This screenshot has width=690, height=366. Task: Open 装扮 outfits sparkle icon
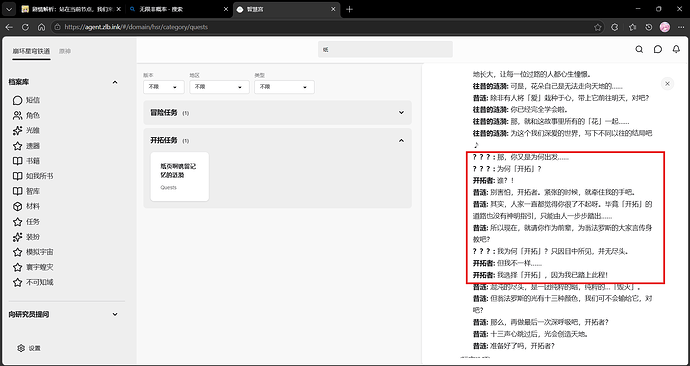click(17, 237)
